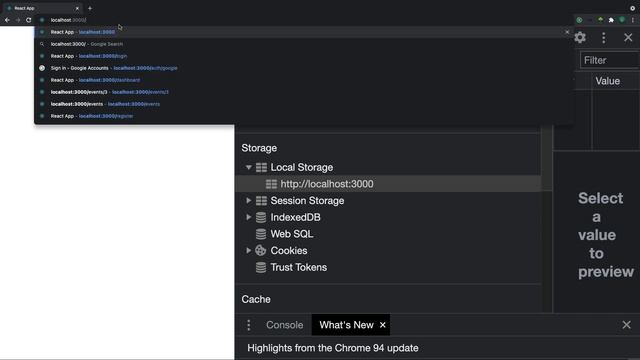This screenshot has width=640, height=360.
Task: Click the Value column header
Action: tap(607, 81)
